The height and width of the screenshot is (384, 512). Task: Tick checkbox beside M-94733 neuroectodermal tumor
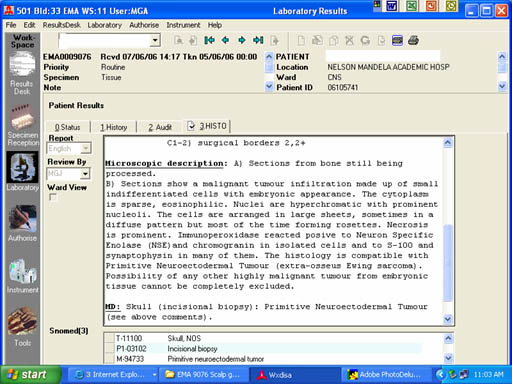pyautogui.click(x=109, y=359)
